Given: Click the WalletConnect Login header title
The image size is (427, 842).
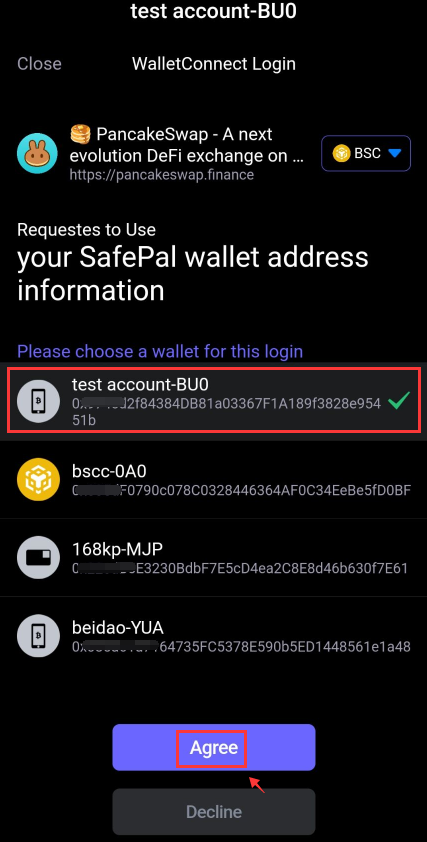Looking at the screenshot, I should pyautogui.click(x=214, y=64).
